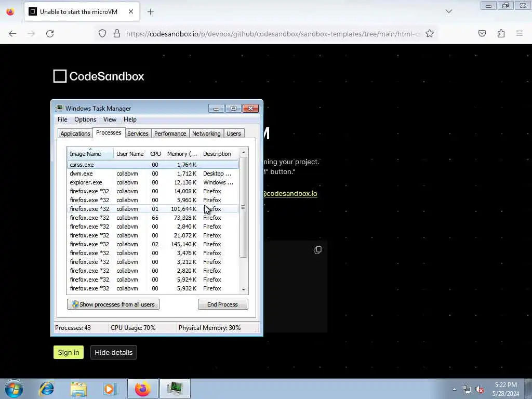
Task: Open Windows Media Player taskbar icon
Action: [110, 389]
